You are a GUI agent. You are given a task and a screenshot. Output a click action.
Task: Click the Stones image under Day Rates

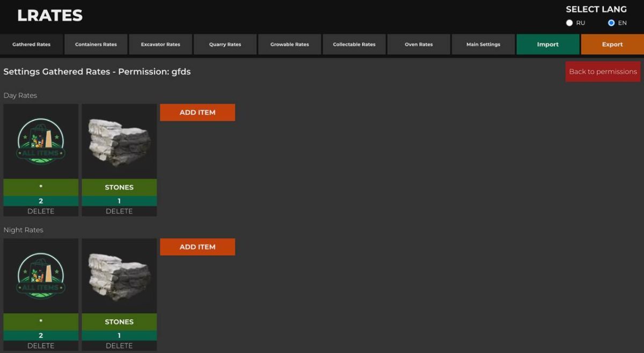tap(119, 141)
